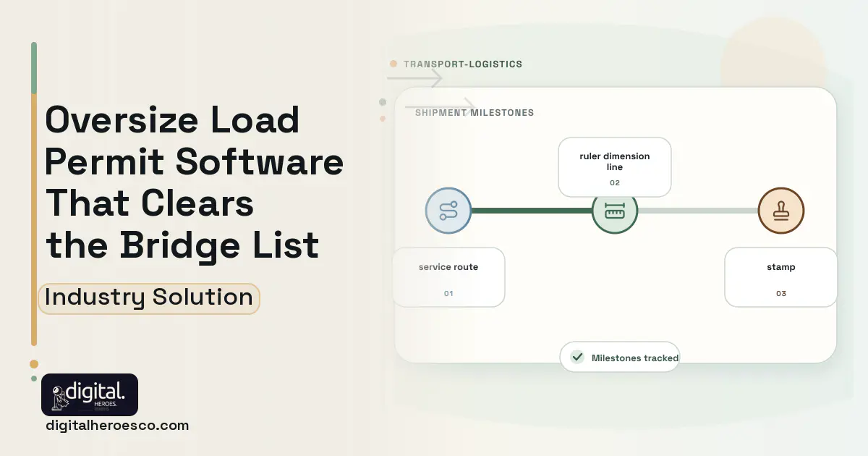Image resolution: width=868 pixels, height=456 pixels.
Task: Click the Shipment Milestones heading
Action: [475, 113]
